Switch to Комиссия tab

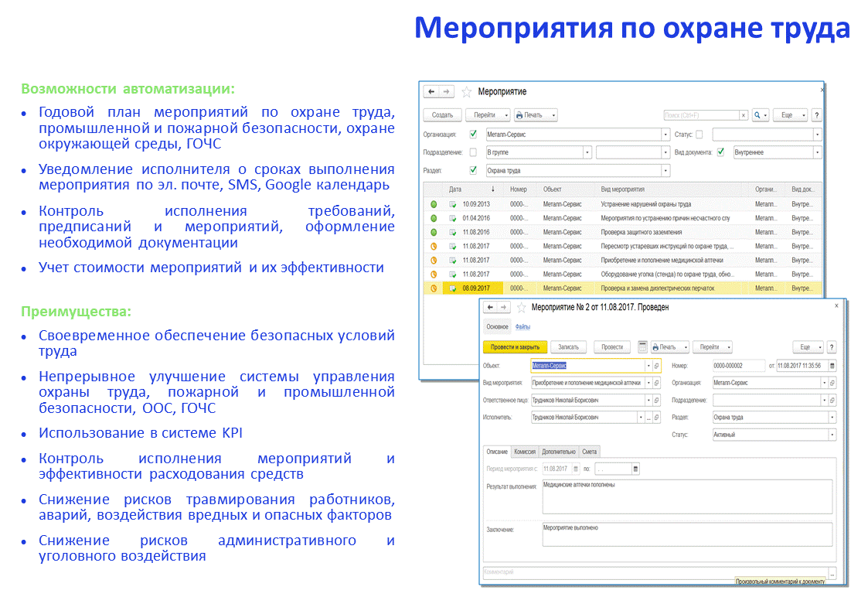[525, 452]
